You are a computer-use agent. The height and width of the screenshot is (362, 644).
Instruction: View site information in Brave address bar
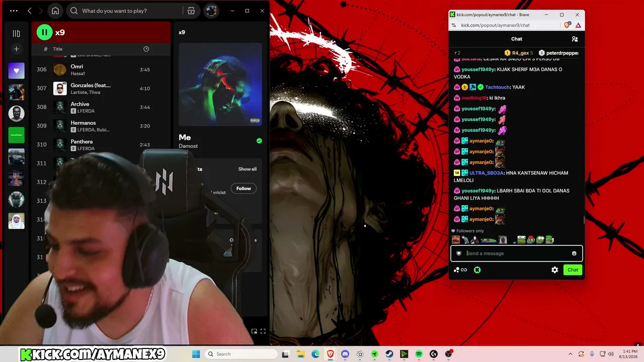[x=453, y=25]
